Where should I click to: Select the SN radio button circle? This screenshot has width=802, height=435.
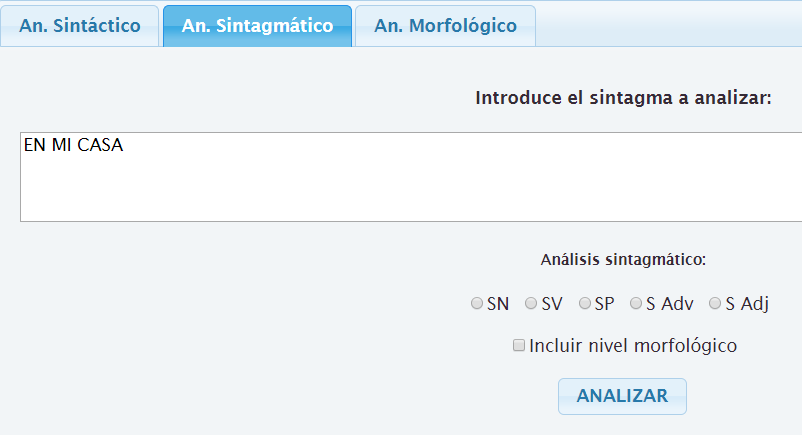coord(477,303)
